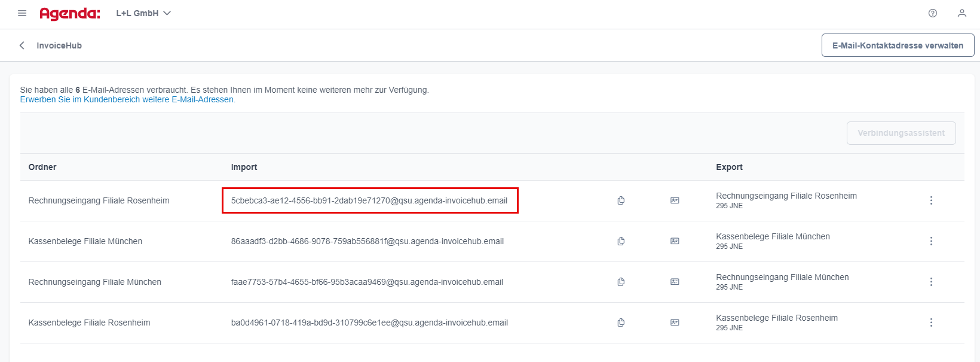The image size is (980, 362).
Task: Select email starting with ba0d4961-0718
Action: coord(369,323)
